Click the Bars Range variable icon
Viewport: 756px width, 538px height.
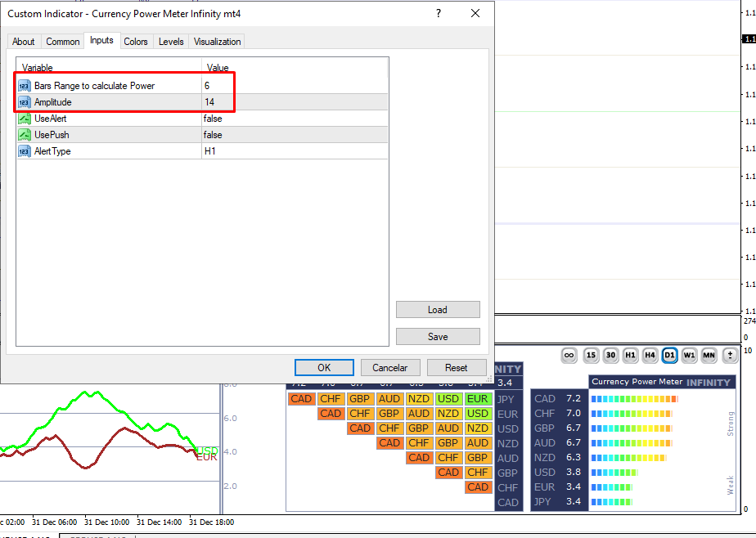pos(24,86)
